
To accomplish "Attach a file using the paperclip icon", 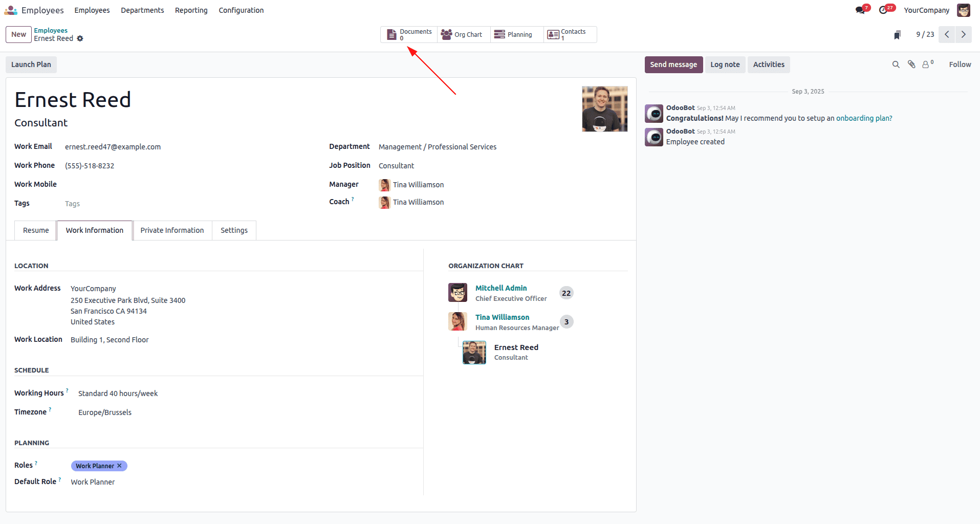I will [911, 64].
